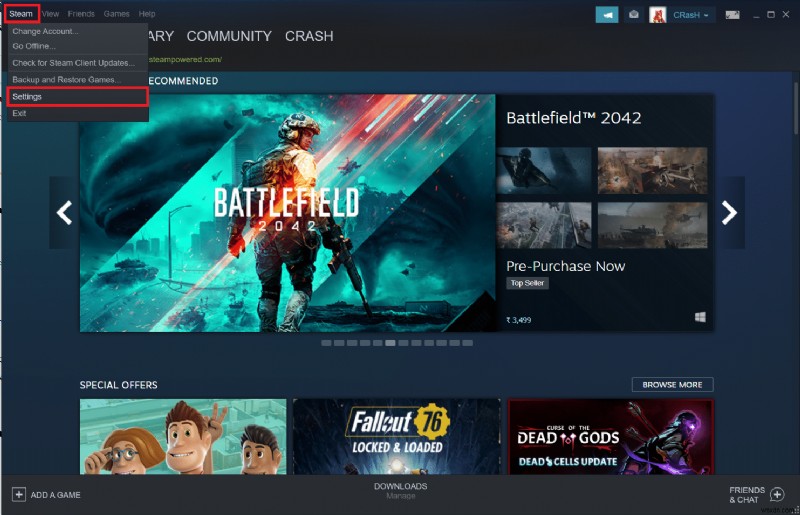The image size is (800, 515).
Task: Open Fallout 76 Locked & Loaded offer
Action: [x=397, y=436]
